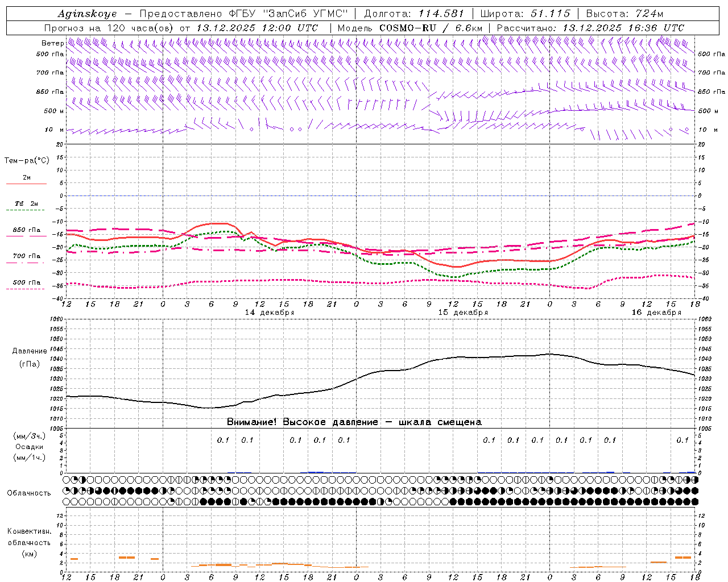Screen dimensions: 728x582
Task: Click the Ветер wind section label
Action: point(52,43)
